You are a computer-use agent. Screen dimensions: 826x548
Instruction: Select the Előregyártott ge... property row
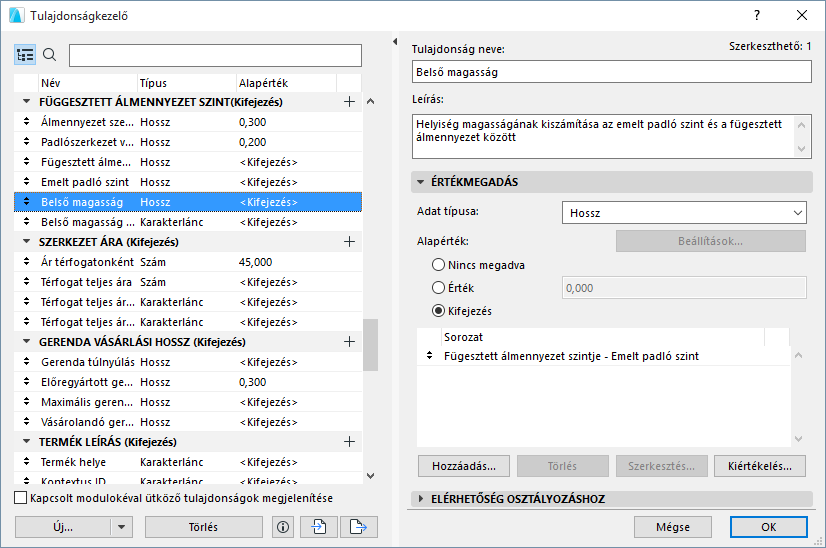[188, 382]
